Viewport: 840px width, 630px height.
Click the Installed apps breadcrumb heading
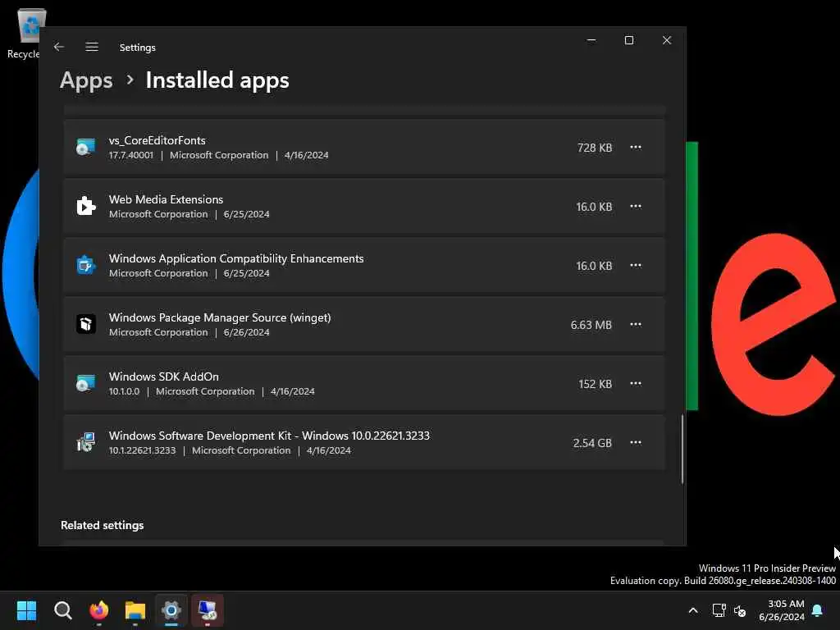217,80
